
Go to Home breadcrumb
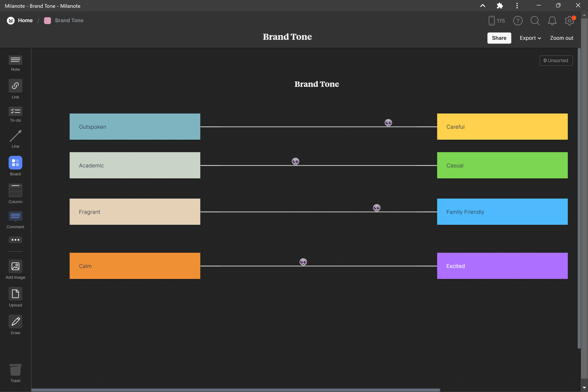(x=25, y=20)
